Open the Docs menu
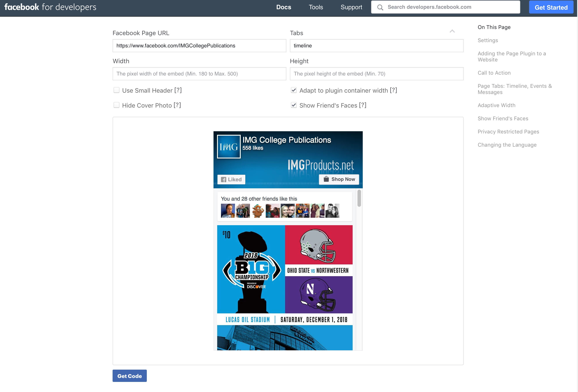The width and height of the screenshot is (578, 392). click(x=284, y=7)
